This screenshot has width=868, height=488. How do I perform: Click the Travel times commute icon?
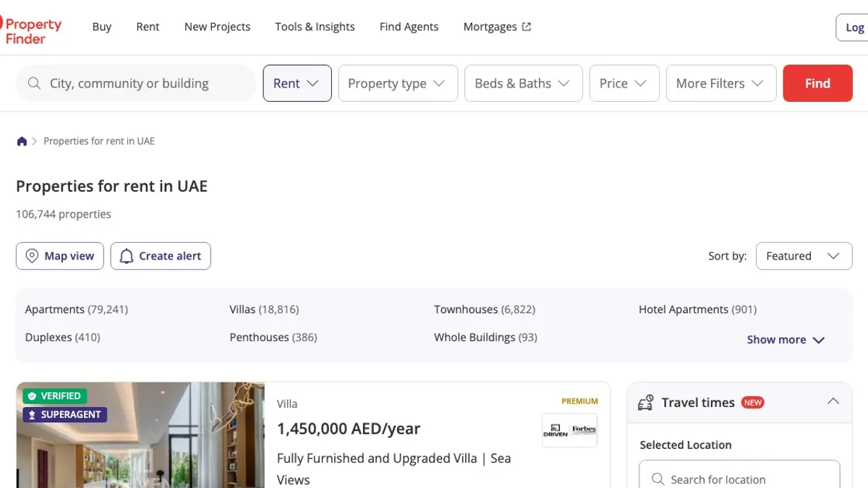point(646,403)
